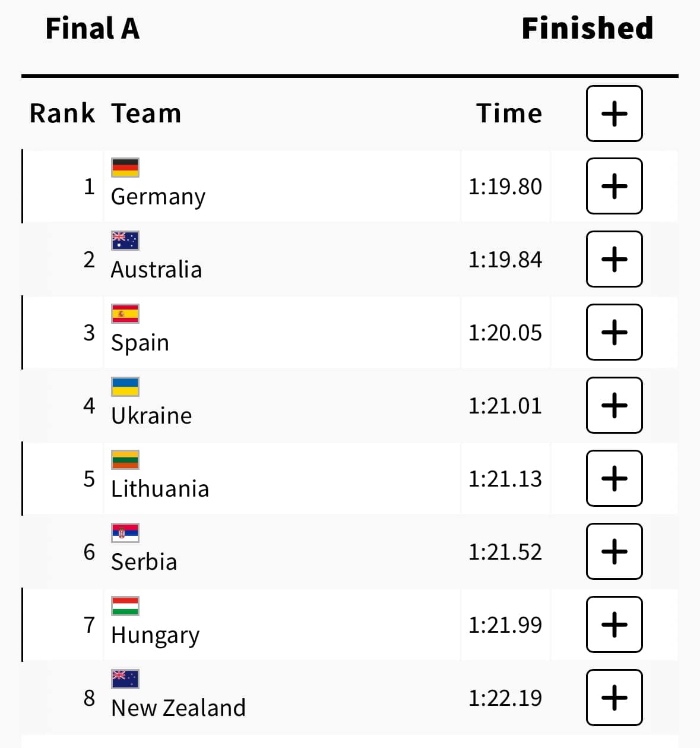
Task: Click the Germany flag icon
Action: click(125, 168)
